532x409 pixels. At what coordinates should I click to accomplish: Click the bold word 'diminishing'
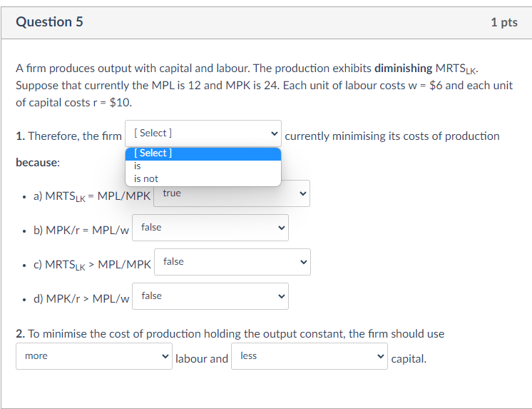pos(403,69)
